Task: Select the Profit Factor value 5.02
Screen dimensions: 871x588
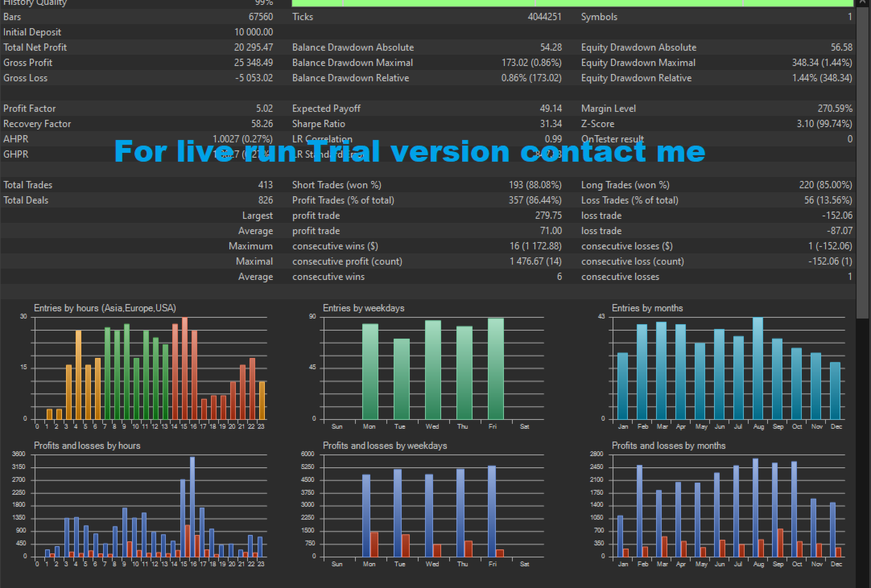Action: click(x=264, y=109)
